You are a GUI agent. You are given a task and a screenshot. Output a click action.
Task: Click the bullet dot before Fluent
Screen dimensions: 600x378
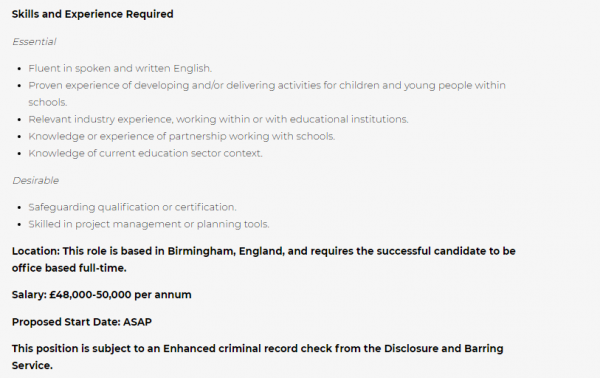tap(20, 69)
